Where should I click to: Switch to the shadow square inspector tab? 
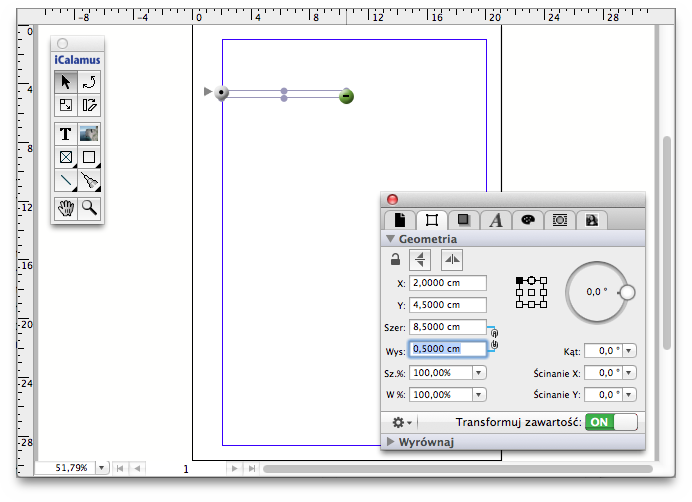(x=463, y=220)
